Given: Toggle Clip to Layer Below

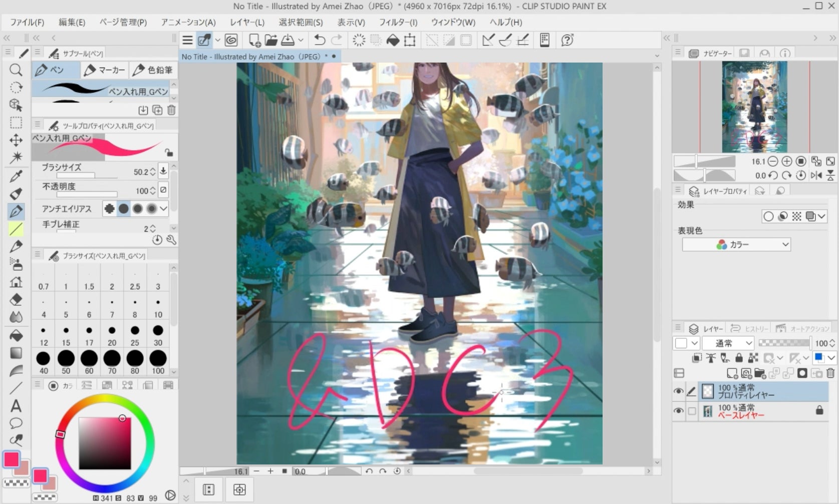Looking at the screenshot, I should click(697, 358).
